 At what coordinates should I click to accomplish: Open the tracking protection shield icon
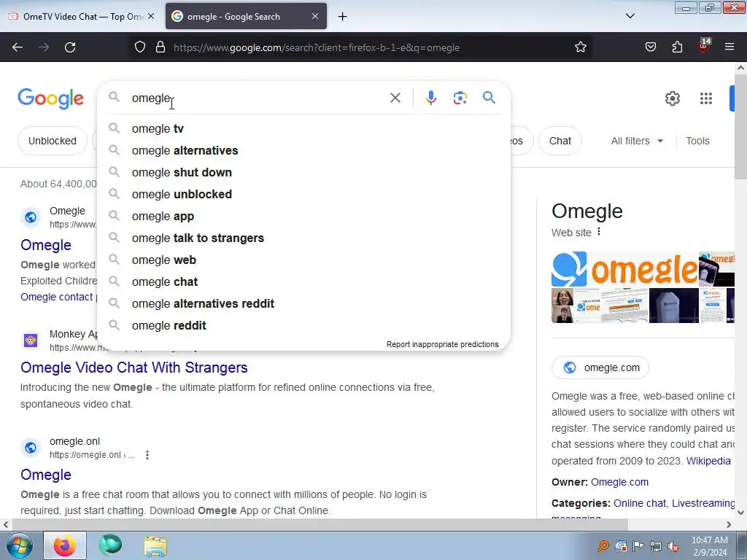pos(139,47)
